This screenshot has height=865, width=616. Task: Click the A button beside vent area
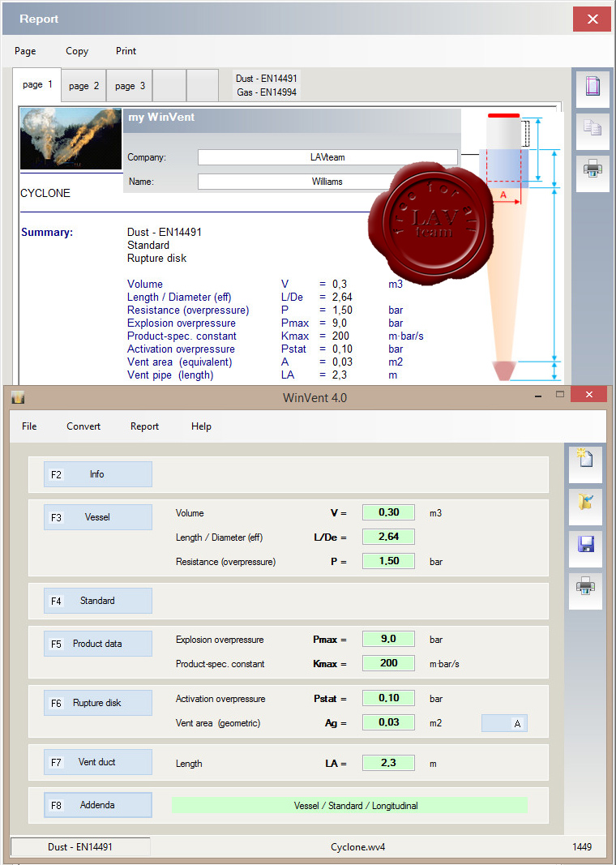tap(504, 723)
